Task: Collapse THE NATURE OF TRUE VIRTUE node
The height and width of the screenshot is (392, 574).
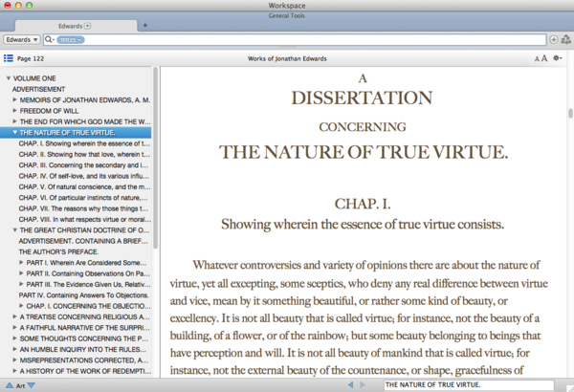Action: click(14, 133)
